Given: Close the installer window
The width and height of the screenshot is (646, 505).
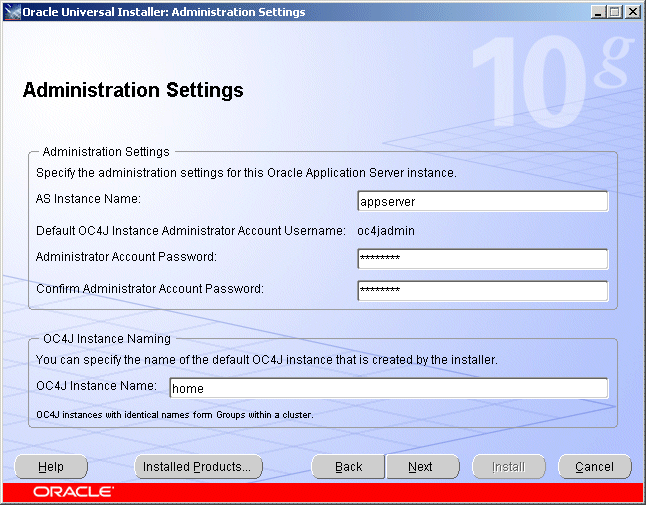Looking at the screenshot, I should 632,12.
